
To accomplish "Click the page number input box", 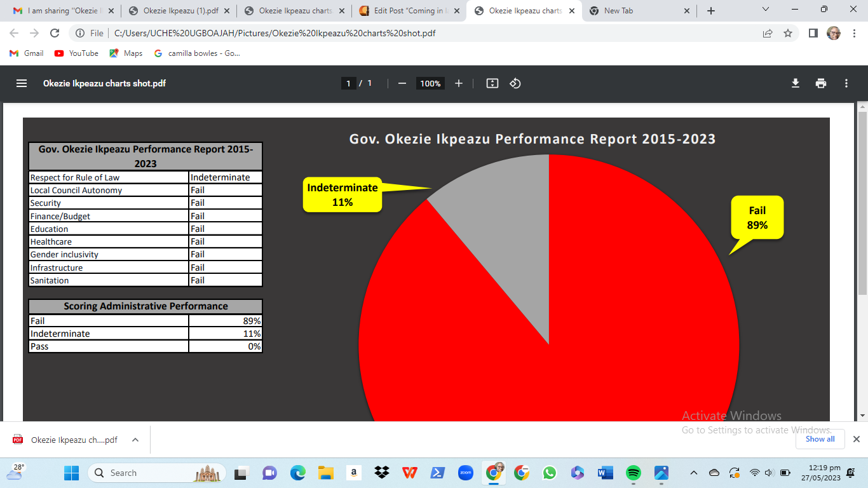I will pyautogui.click(x=348, y=83).
